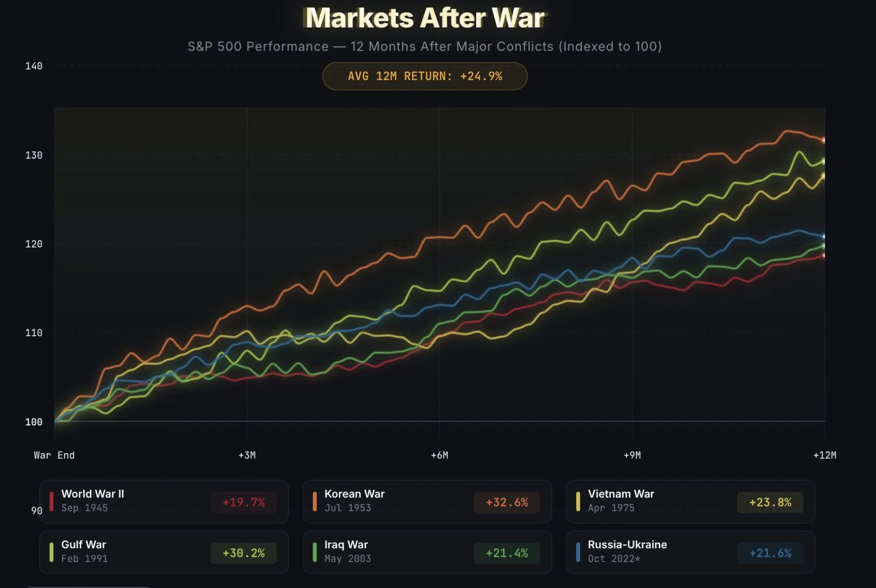The image size is (876, 588).
Task: Click the +21.4% Iraq War badge
Action: point(507,553)
